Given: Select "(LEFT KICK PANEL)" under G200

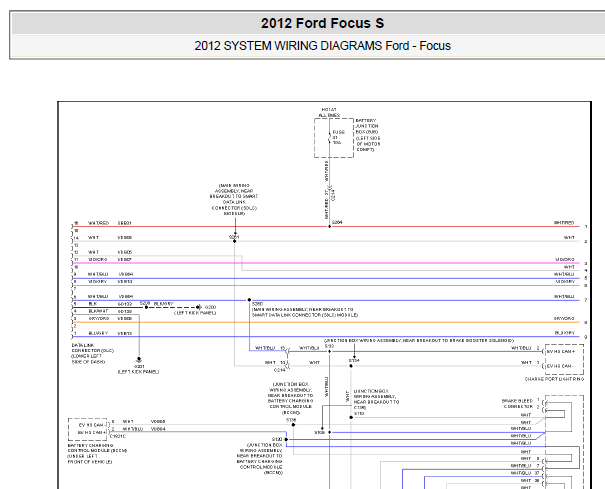Looking at the screenshot, I should pyautogui.click(x=195, y=313).
